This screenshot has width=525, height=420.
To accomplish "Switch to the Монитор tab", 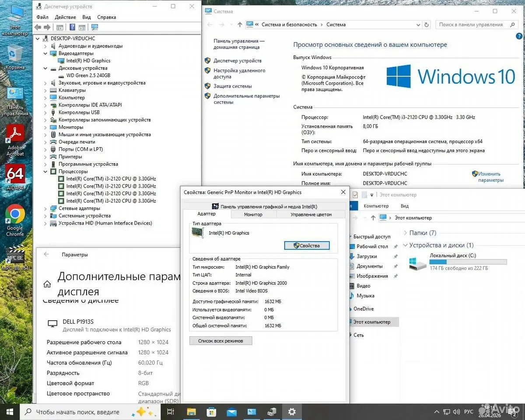I will tap(253, 214).
